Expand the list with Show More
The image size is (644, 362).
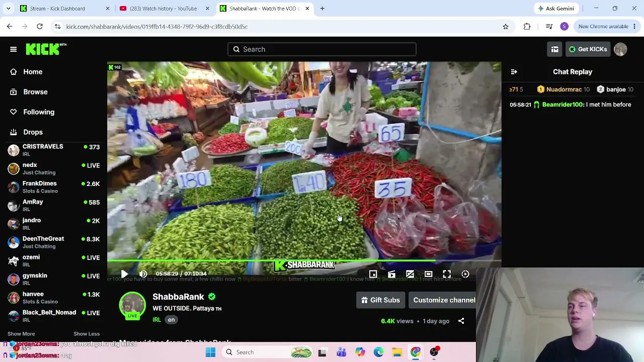(x=21, y=334)
